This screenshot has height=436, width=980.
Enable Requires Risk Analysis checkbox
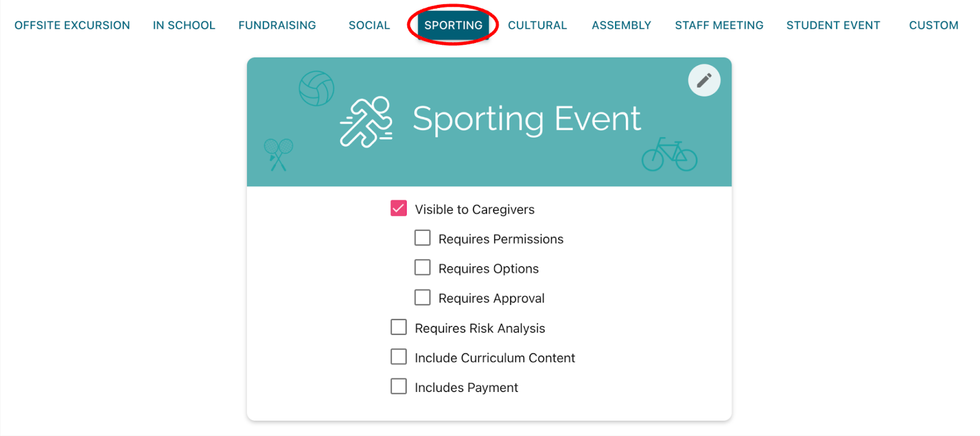[399, 327]
